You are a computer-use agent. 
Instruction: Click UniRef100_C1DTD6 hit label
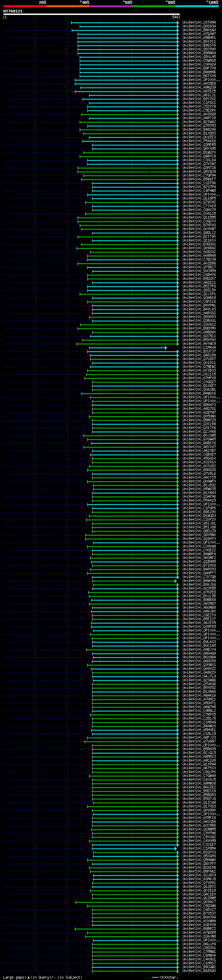coord(199,183)
